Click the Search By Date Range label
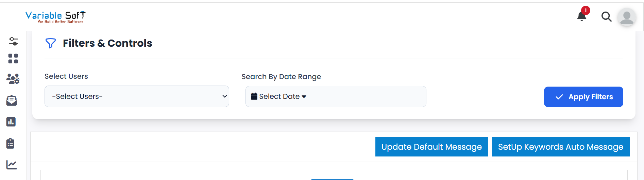 281,77
